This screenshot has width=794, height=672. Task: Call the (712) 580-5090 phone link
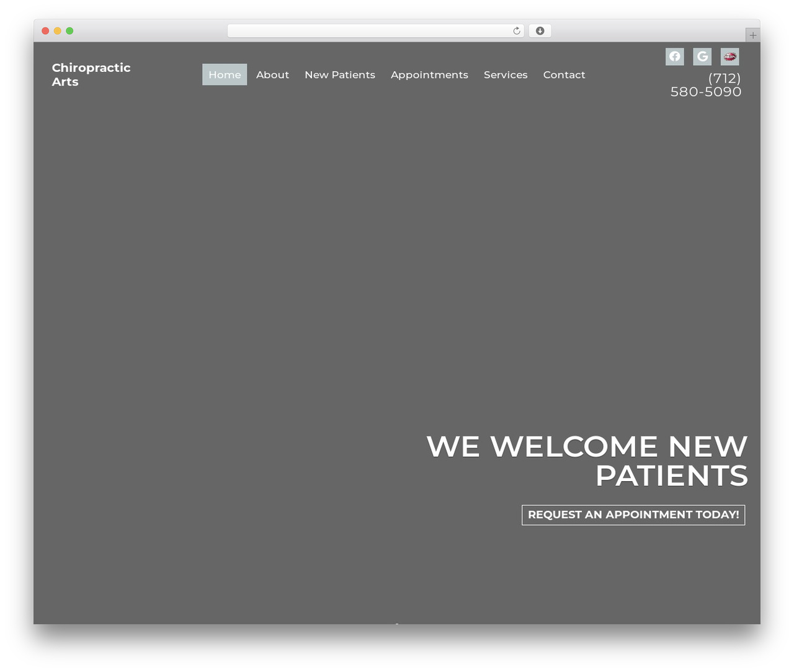[x=706, y=85]
